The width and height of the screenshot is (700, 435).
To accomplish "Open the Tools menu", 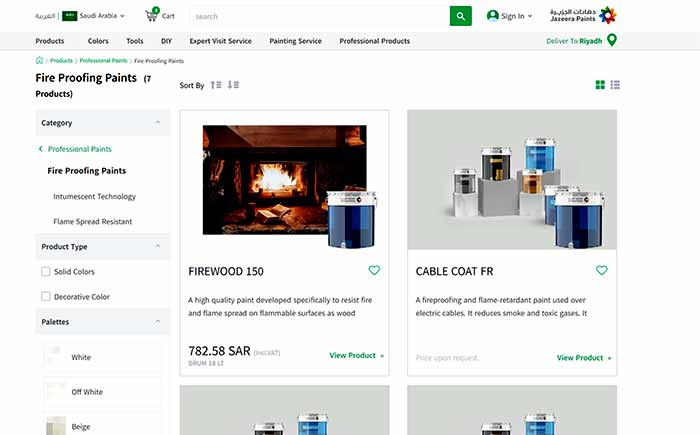I will coord(135,41).
